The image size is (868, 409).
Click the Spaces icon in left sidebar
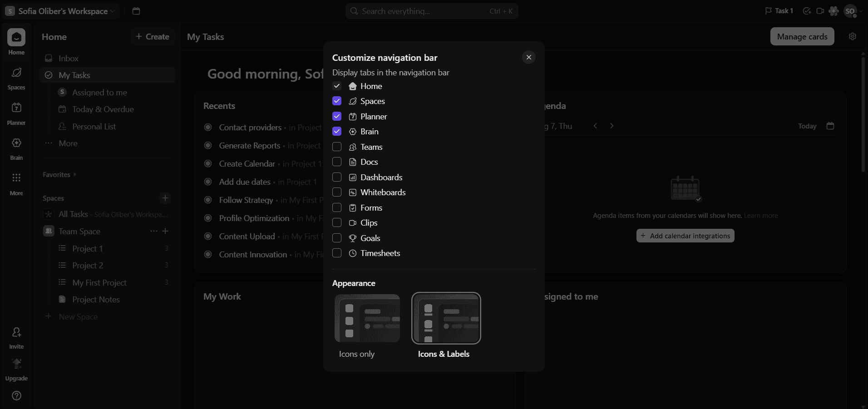click(16, 73)
